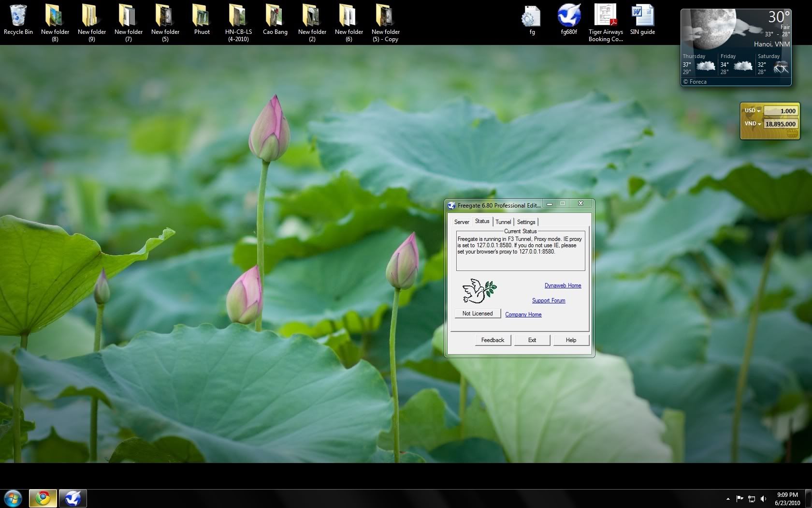Screen dimensions: 812x508
Task: Show hidden system tray icons arrow
Action: tap(728, 499)
